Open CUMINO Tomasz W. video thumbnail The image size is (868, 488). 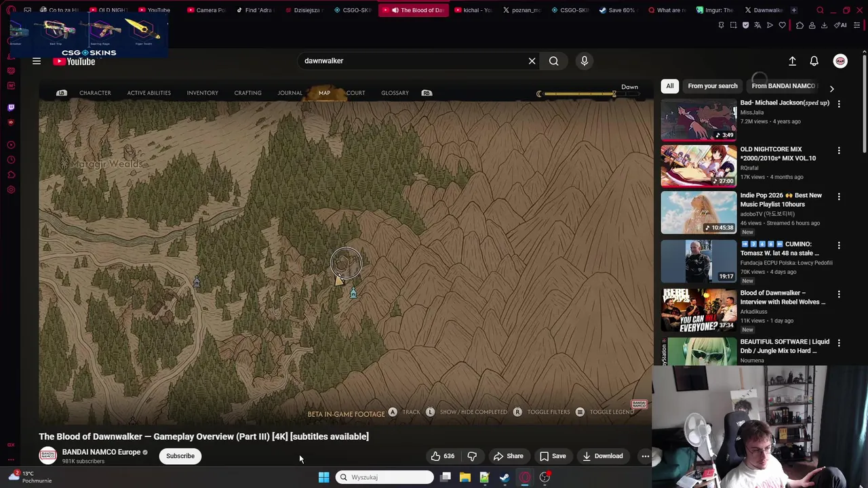[698, 261]
